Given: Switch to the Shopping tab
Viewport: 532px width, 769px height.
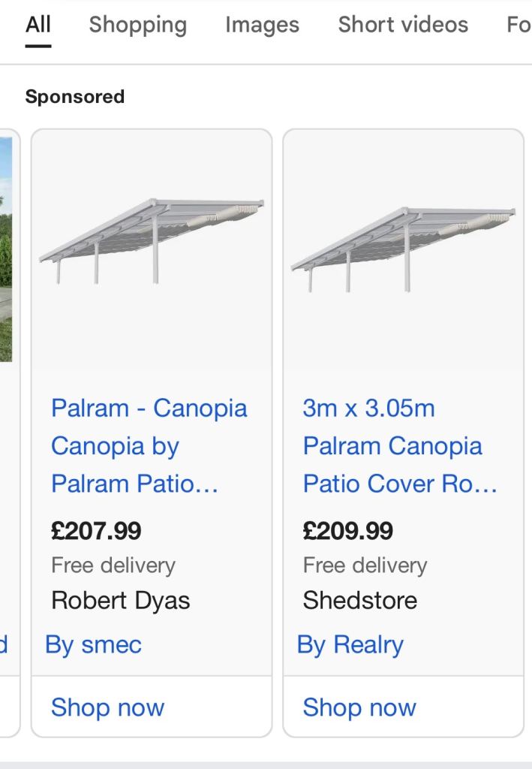Looking at the screenshot, I should [x=137, y=25].
